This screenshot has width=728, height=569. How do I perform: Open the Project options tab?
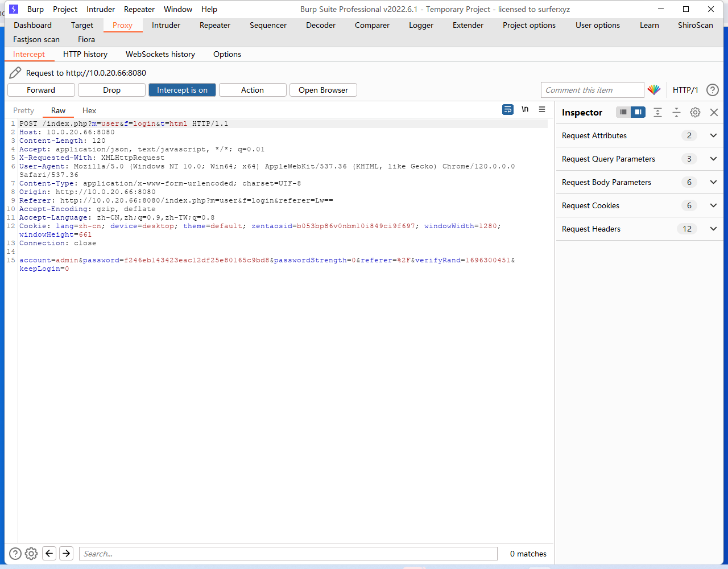[529, 25]
